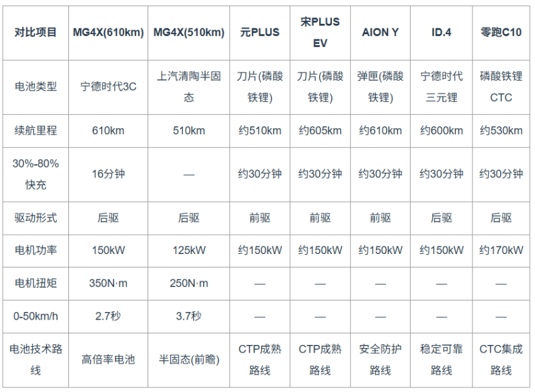This screenshot has height=392, width=535.
Task: Select the 驱动形式 row label
Action: point(35,218)
